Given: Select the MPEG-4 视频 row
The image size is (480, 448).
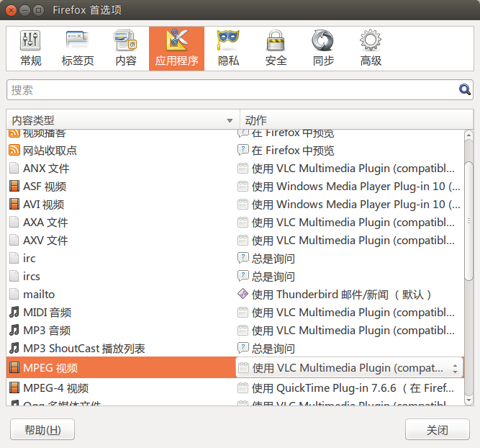Looking at the screenshot, I should (x=235, y=388).
